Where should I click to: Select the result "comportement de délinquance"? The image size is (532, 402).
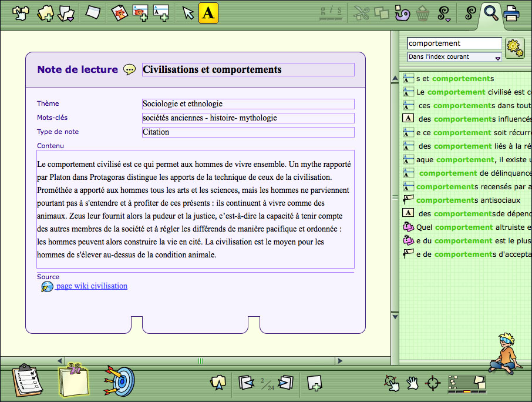click(467, 173)
